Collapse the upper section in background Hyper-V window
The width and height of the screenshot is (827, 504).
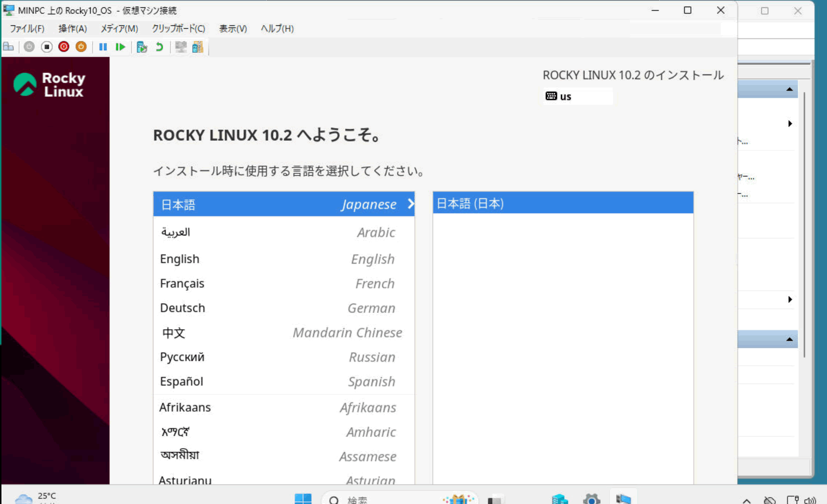(789, 89)
